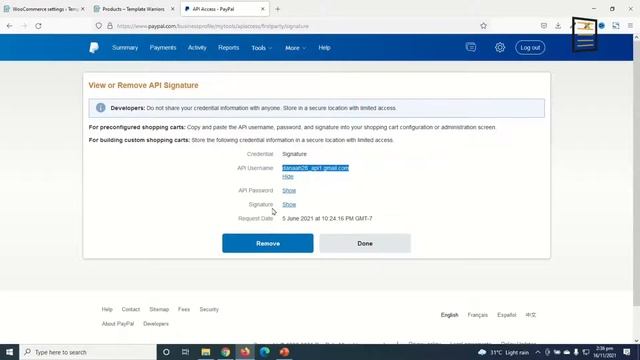Open footer Fees link
Screen dimensions: 640x360
coord(184,309)
